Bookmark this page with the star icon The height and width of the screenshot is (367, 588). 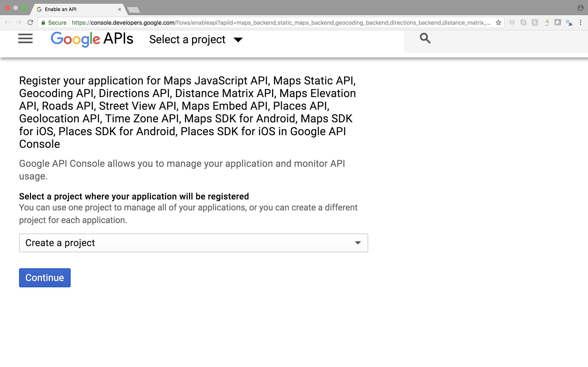499,23
